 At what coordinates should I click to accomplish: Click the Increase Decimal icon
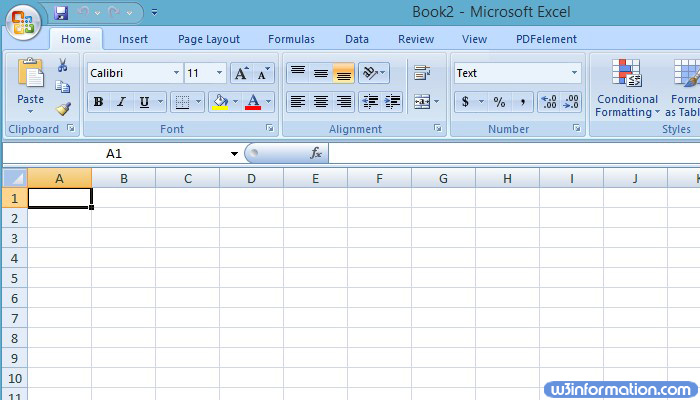coord(549,102)
